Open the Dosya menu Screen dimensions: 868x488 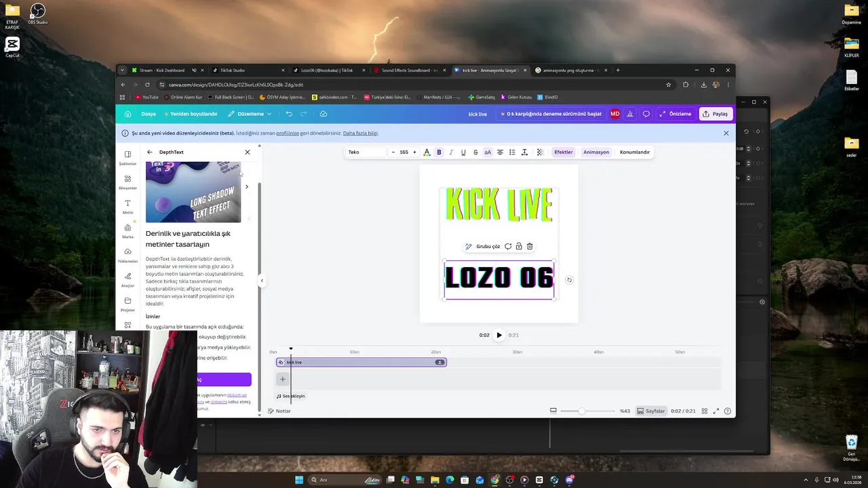click(x=149, y=114)
